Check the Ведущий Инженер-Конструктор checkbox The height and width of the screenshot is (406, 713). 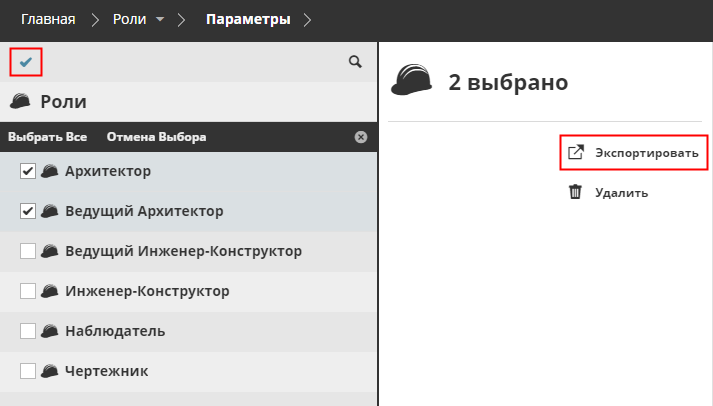(28, 251)
